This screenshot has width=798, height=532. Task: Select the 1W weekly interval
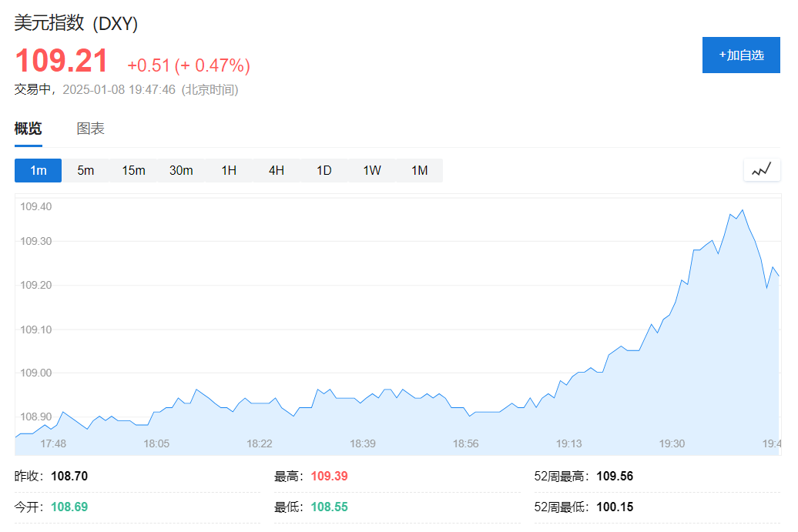click(x=372, y=170)
